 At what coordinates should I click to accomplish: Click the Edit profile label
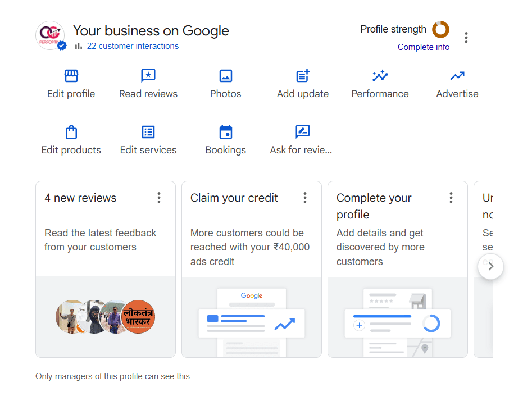[x=71, y=94]
